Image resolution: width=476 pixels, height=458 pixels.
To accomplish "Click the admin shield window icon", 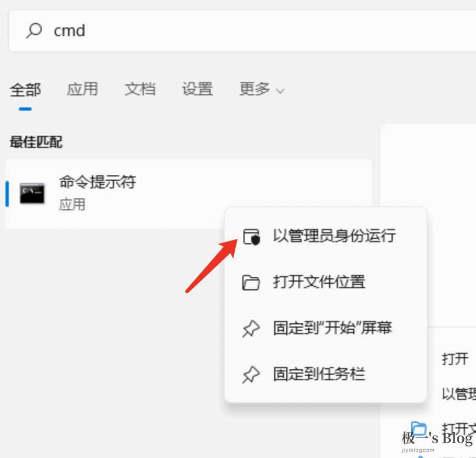I will pos(251,237).
